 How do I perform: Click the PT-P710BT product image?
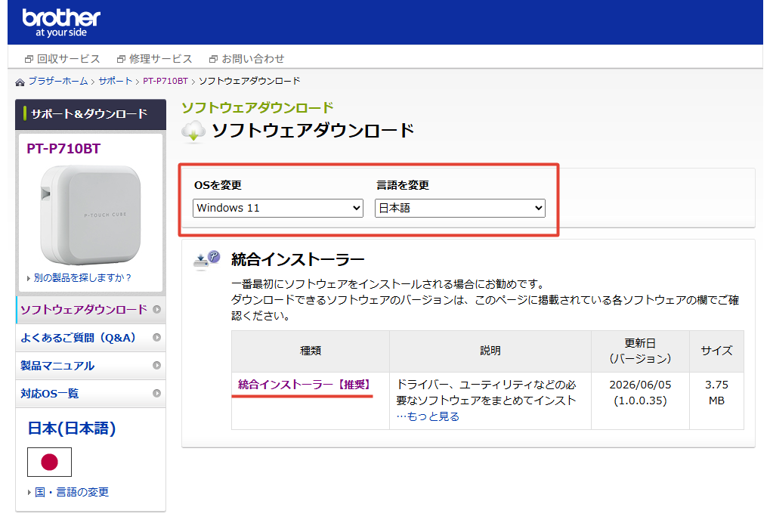pyautogui.click(x=91, y=215)
